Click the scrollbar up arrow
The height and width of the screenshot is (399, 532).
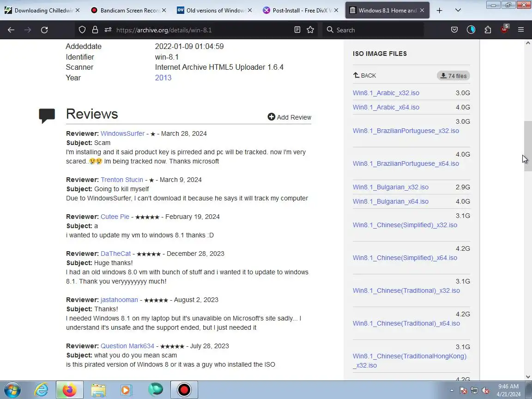pos(527,43)
